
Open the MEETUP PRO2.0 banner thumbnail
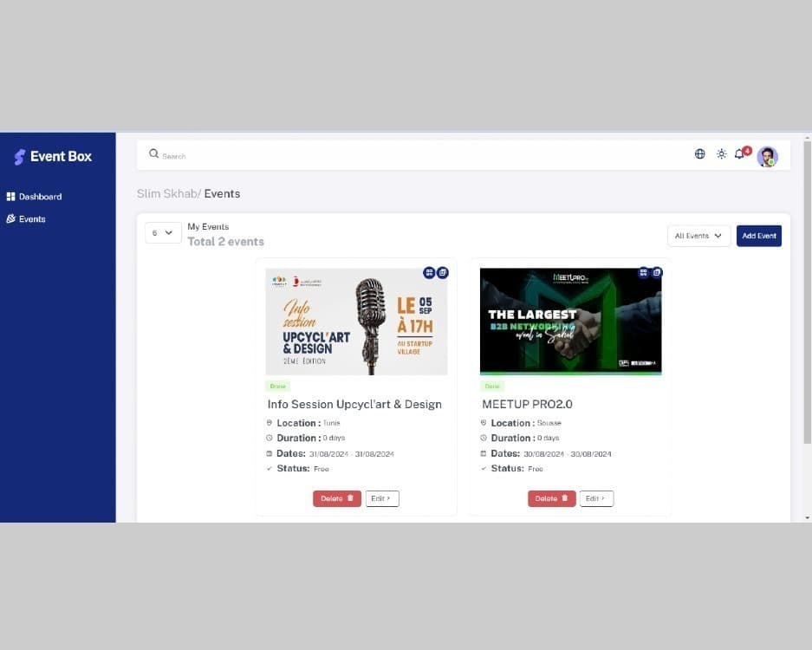pyautogui.click(x=570, y=322)
